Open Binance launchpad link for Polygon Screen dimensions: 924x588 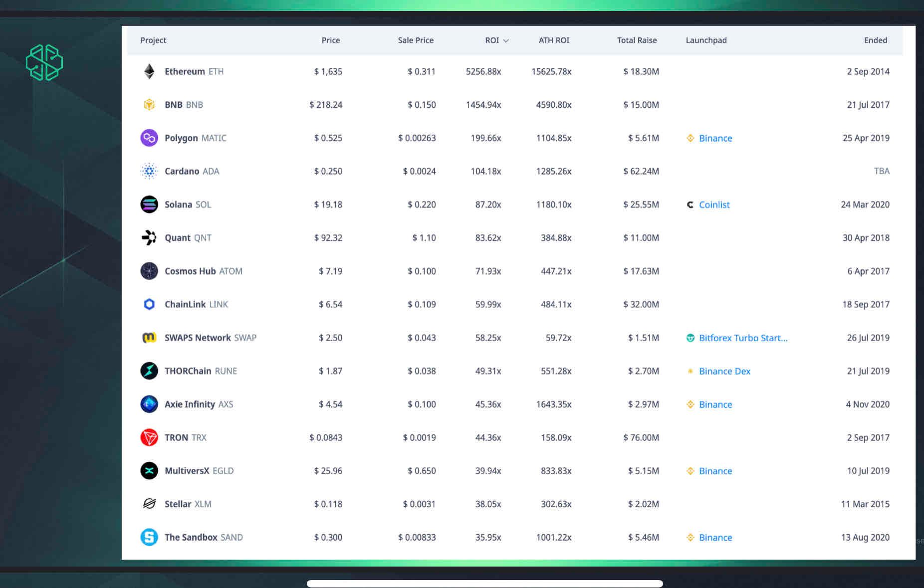[x=715, y=138]
